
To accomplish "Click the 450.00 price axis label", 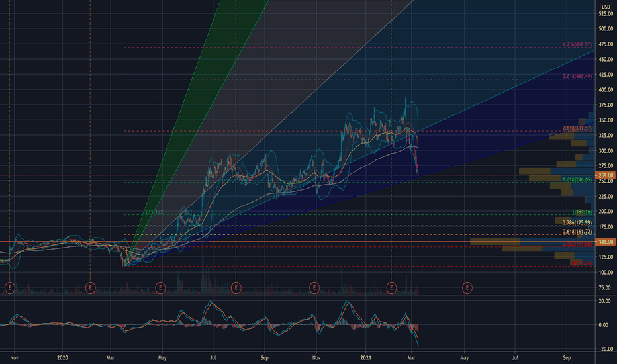I will [606, 60].
